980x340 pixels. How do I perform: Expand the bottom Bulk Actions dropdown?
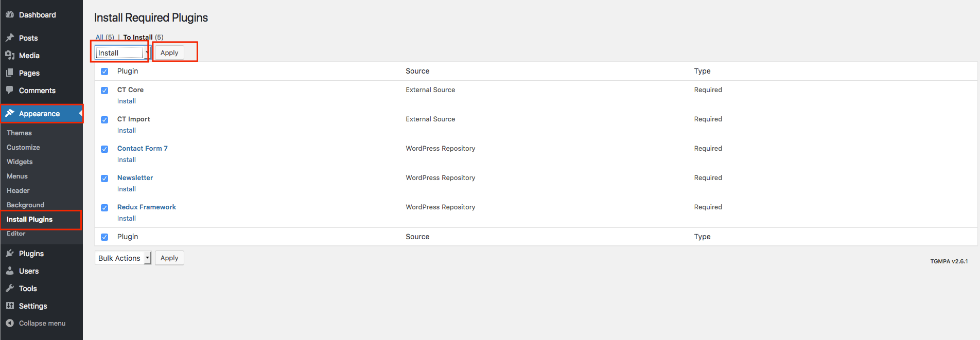coord(123,258)
